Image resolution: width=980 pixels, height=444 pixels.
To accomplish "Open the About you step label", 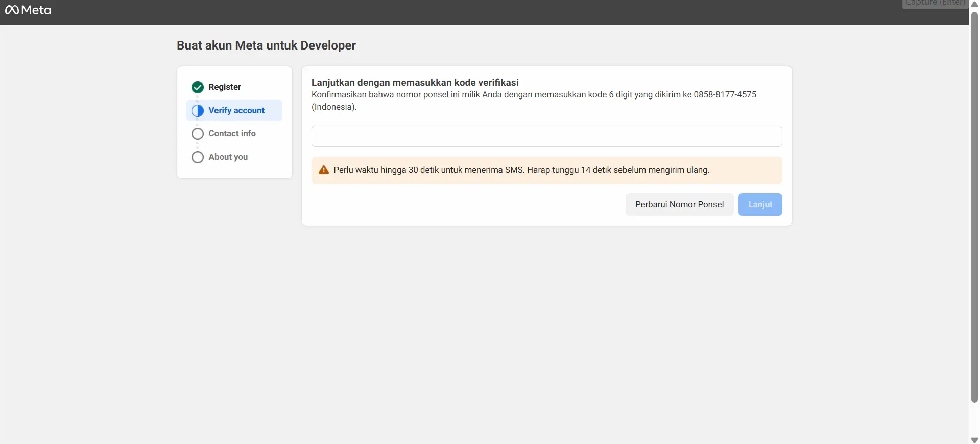I will pos(228,157).
